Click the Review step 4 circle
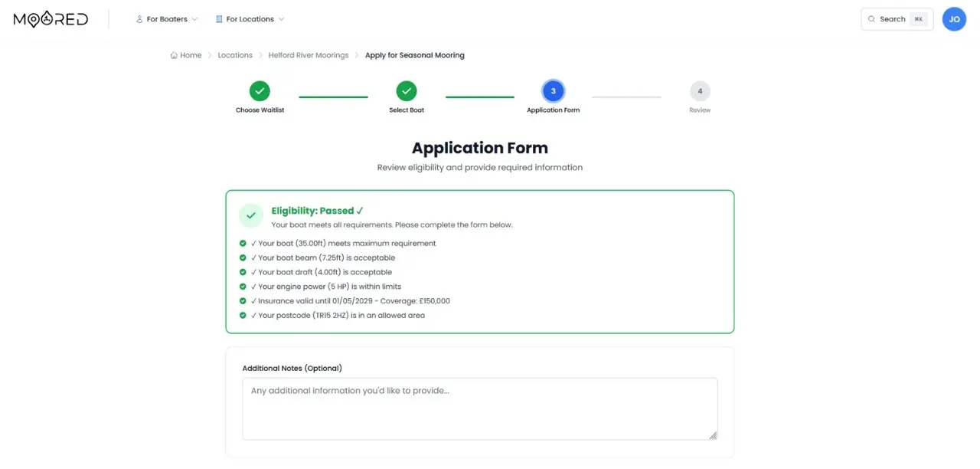Viewport: 980px width, 469px height. 699,90
